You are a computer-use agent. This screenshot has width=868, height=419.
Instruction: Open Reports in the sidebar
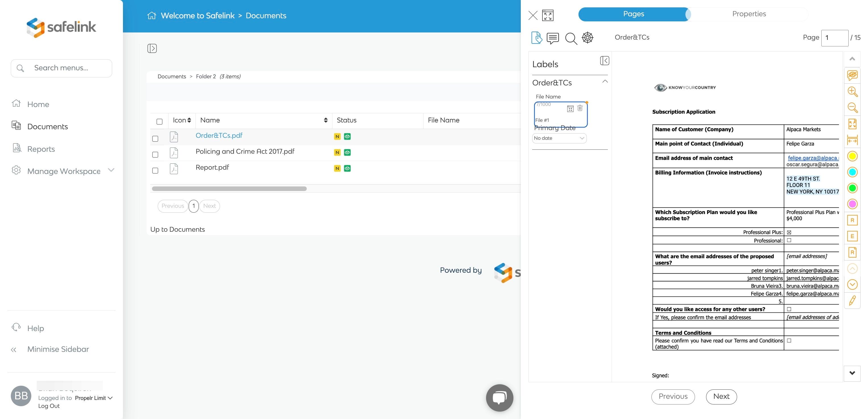tap(41, 149)
